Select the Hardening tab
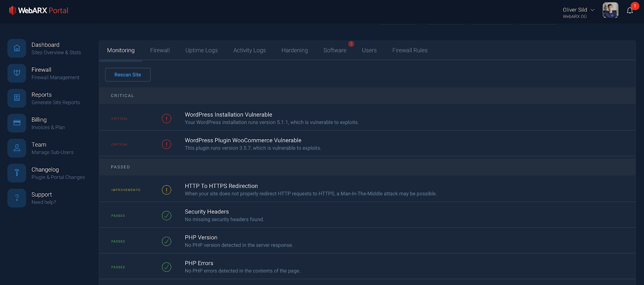 pyautogui.click(x=295, y=50)
